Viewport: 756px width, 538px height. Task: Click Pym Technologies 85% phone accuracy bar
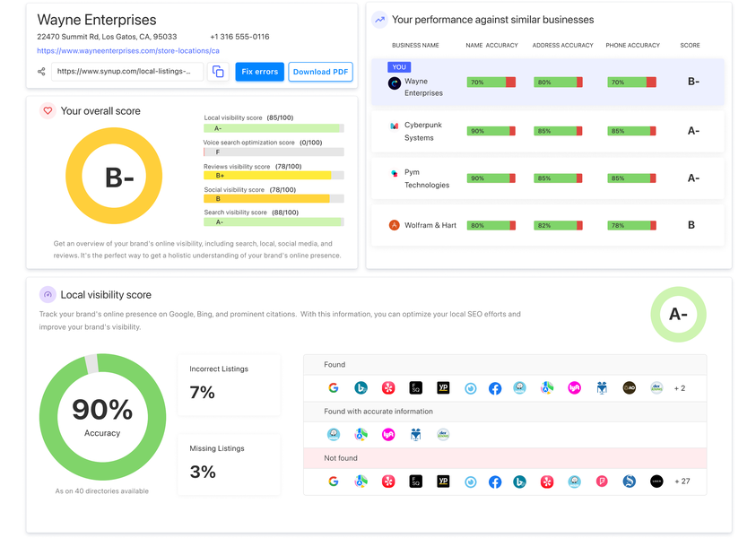tap(631, 178)
